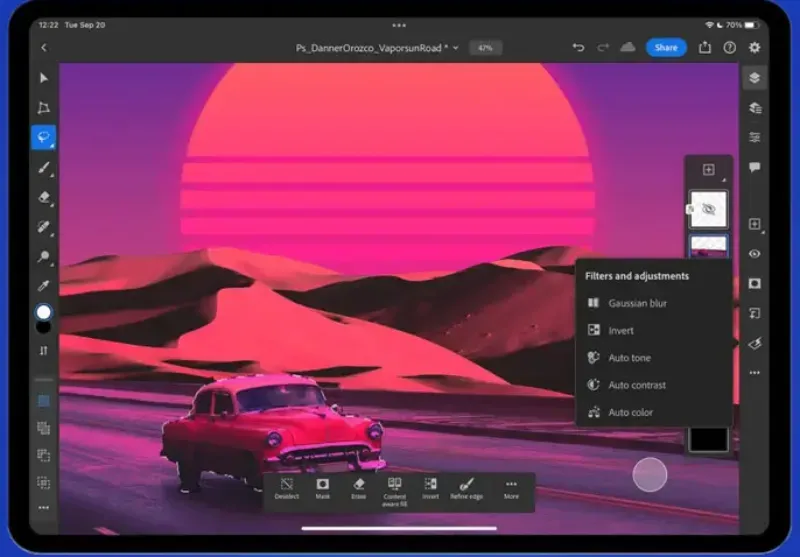Undo the last action
Screen dimensions: 800x557
578,47
